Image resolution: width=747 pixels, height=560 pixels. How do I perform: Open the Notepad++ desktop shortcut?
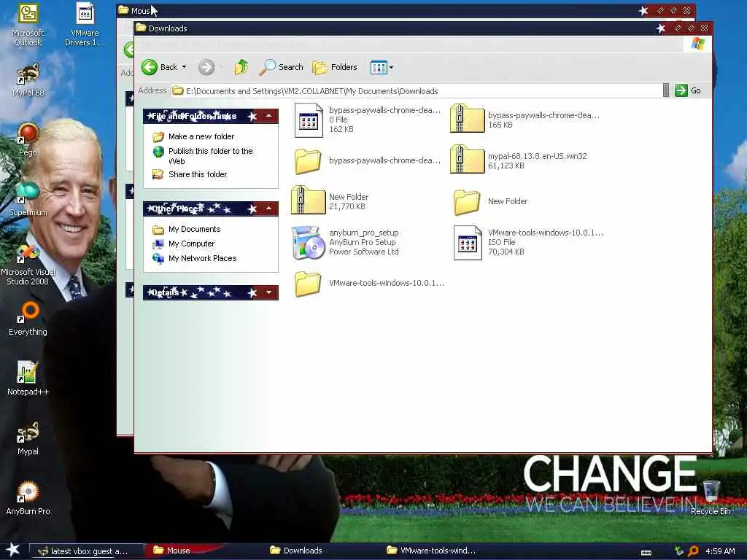point(28,378)
